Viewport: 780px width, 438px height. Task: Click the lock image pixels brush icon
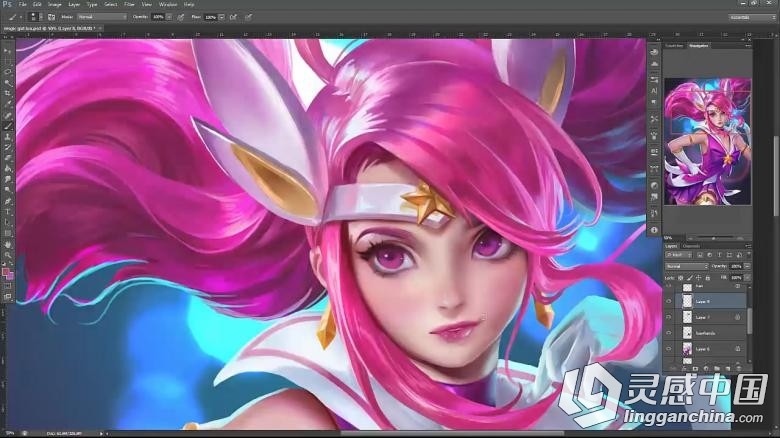coord(689,278)
